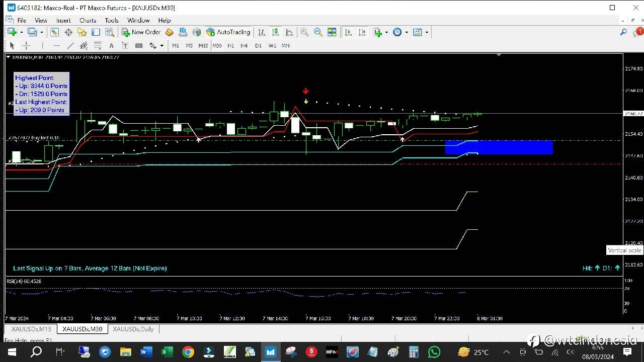
Task: Select the text label tool
Action: tap(111, 46)
